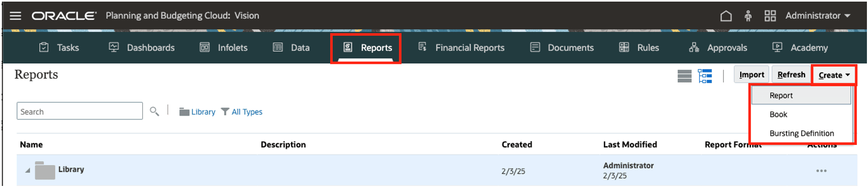This screenshot has width=868, height=195.
Task: Select the Library row name text
Action: click(71, 169)
